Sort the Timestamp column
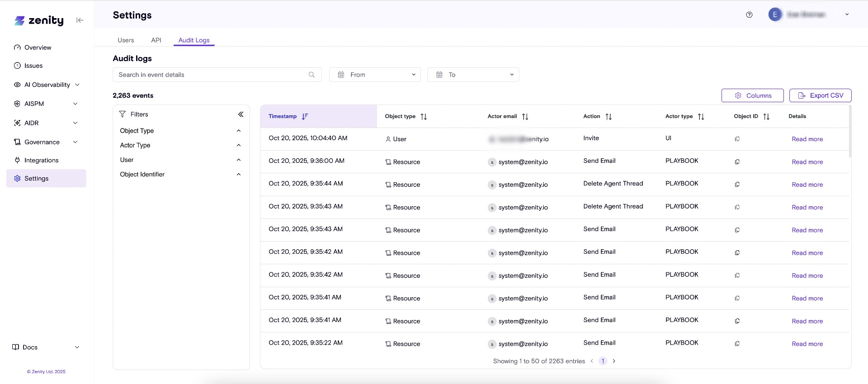Image resolution: width=868 pixels, height=384 pixels. pyautogui.click(x=305, y=116)
